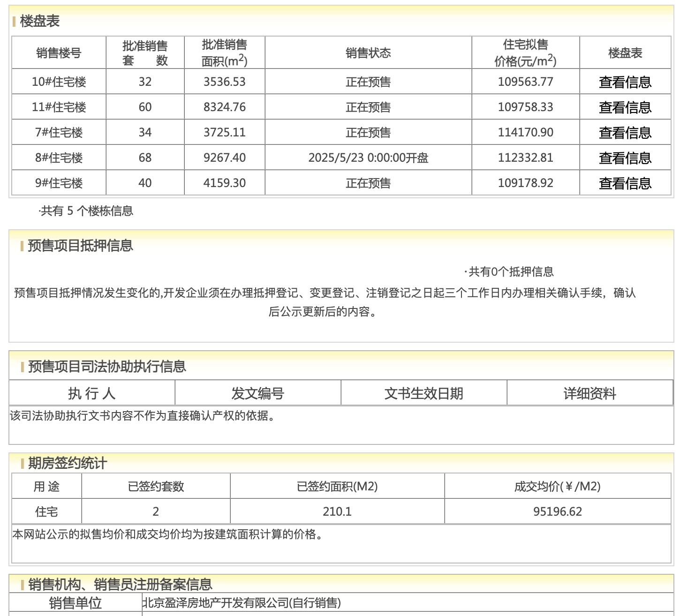Click the 批准销售面积 column header
Viewport: 680px width, 616px height.
tap(225, 53)
